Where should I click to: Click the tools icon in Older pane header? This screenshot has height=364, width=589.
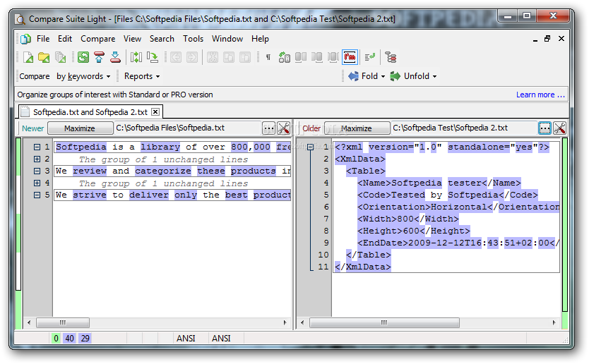[x=560, y=128]
